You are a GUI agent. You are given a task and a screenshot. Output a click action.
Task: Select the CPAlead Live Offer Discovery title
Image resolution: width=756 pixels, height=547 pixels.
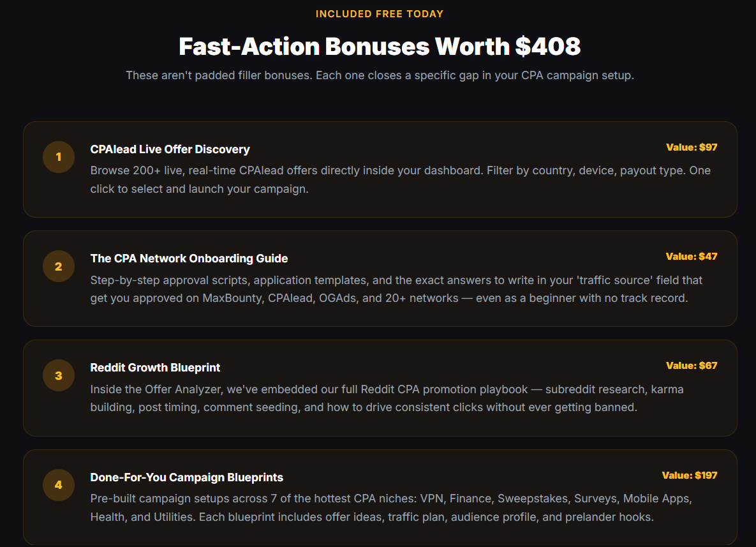coord(170,149)
